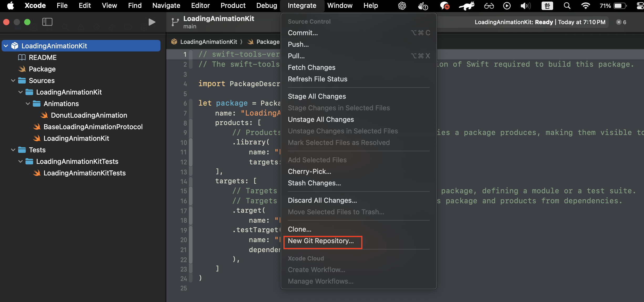The image size is (644, 302).
Task: Click the Wi-Fi status icon
Action: click(x=585, y=6)
